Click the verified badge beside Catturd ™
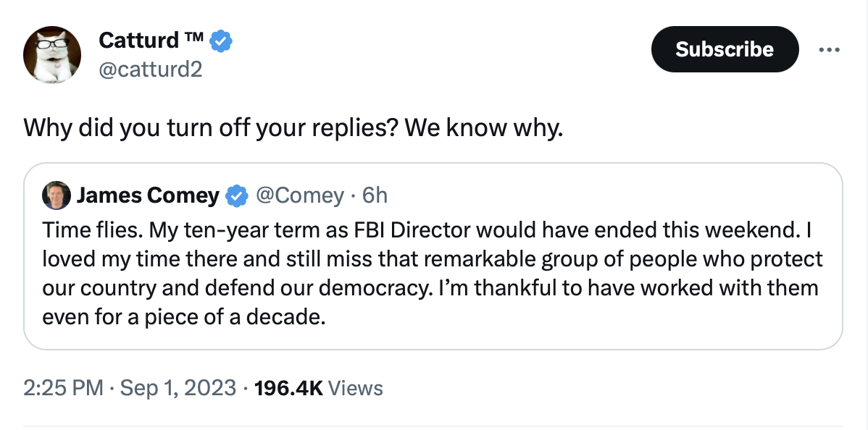The width and height of the screenshot is (868, 430). [222, 41]
